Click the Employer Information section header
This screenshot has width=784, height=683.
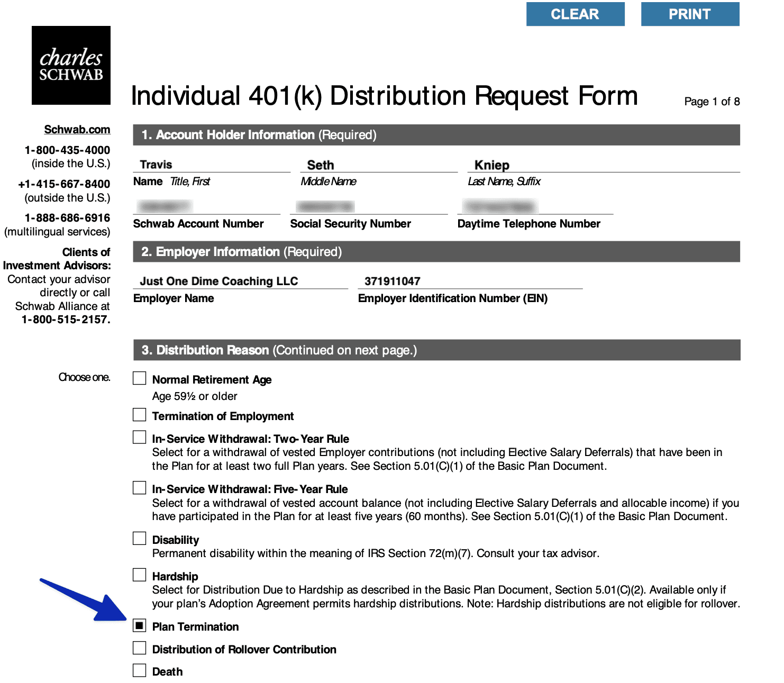[436, 252]
